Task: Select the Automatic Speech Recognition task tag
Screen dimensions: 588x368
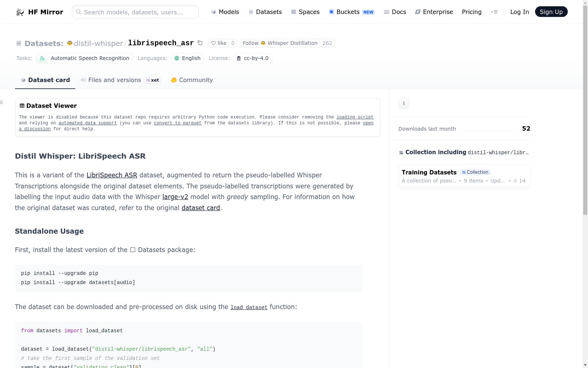Action: (84, 58)
